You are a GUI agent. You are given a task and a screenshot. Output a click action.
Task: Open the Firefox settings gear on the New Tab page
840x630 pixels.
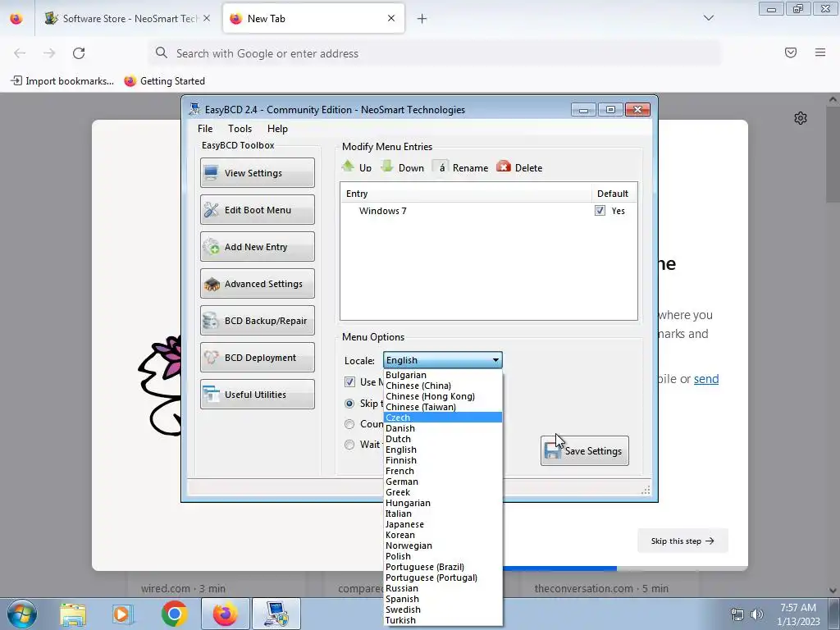pos(801,118)
